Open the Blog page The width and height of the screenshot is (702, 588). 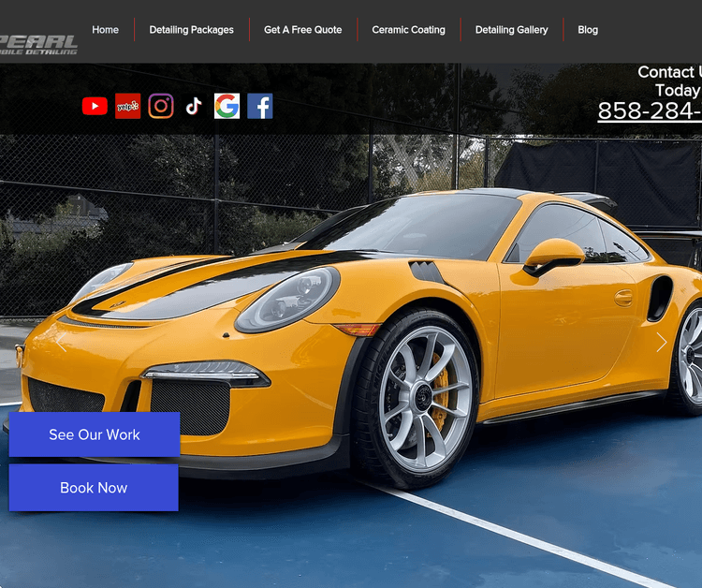[x=588, y=30]
